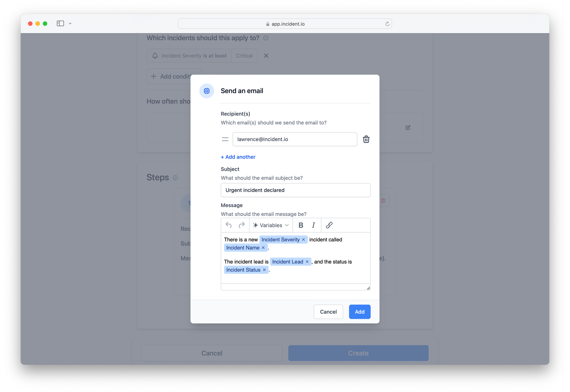Viewport: 570px width, 392px height.
Task: Remove the Incident Name variable chip
Action: coord(263,248)
